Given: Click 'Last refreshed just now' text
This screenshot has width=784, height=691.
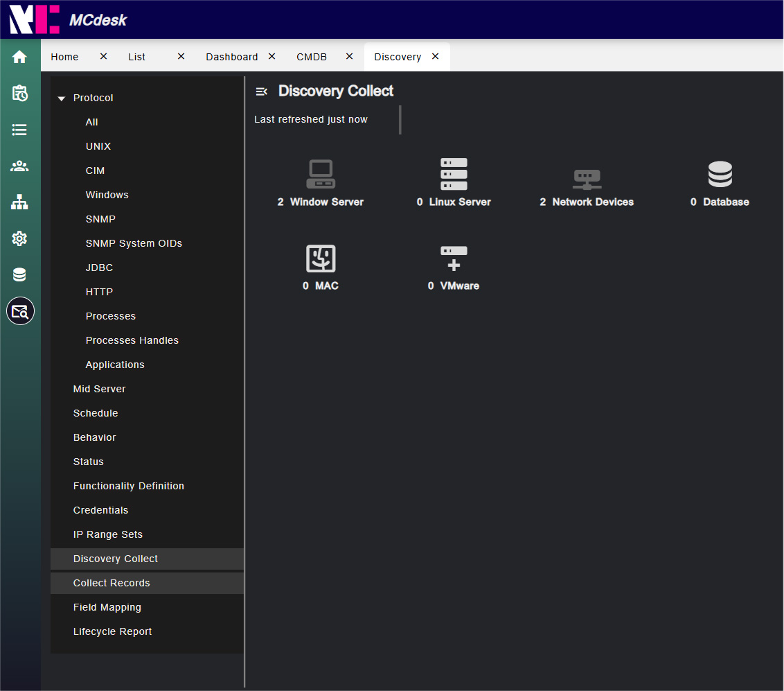Looking at the screenshot, I should [310, 120].
